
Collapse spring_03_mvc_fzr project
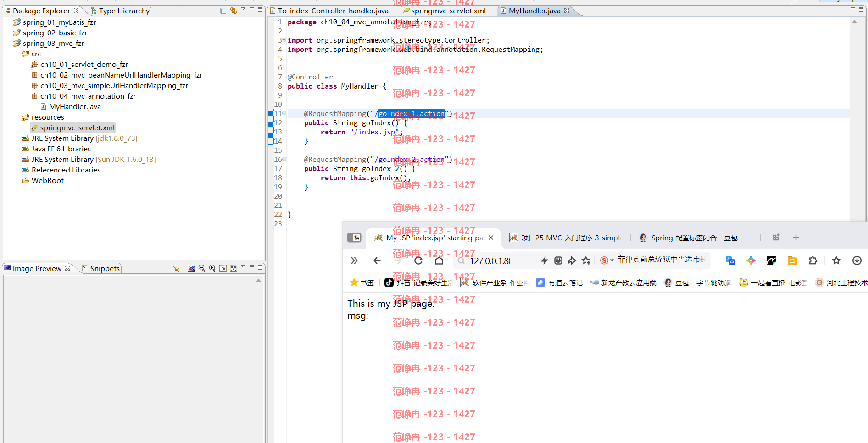pyautogui.click(x=53, y=43)
